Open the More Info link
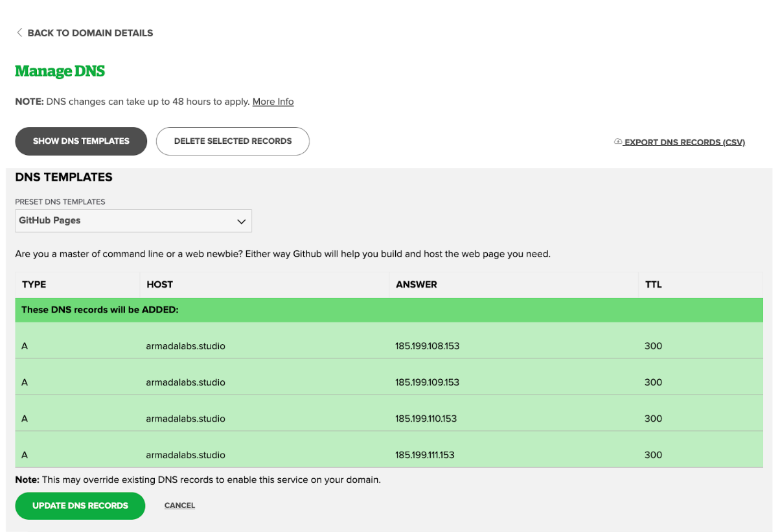The height and width of the screenshot is (532, 780). click(x=273, y=101)
